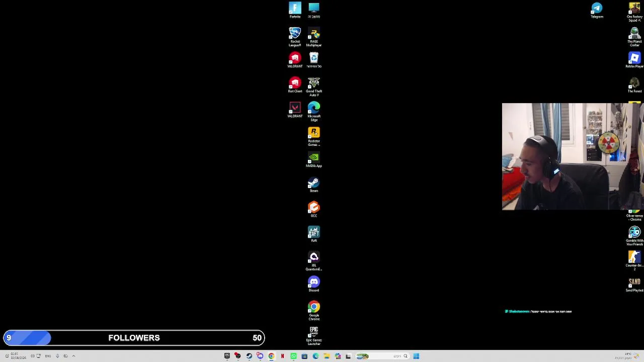Screen dimensions: 644x362
Task: Select the Roblox Player desktop shortcut
Action: point(634,60)
